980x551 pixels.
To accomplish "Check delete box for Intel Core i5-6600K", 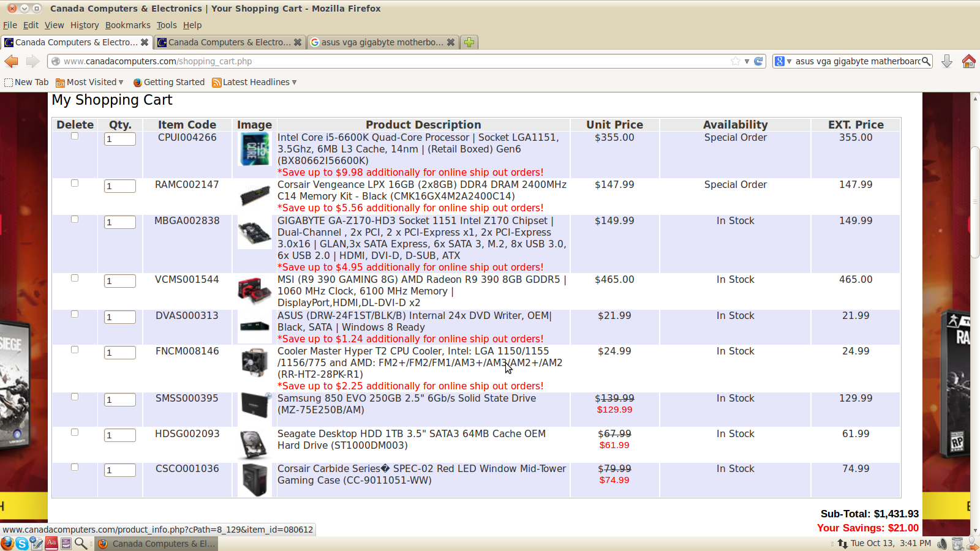I will [75, 137].
